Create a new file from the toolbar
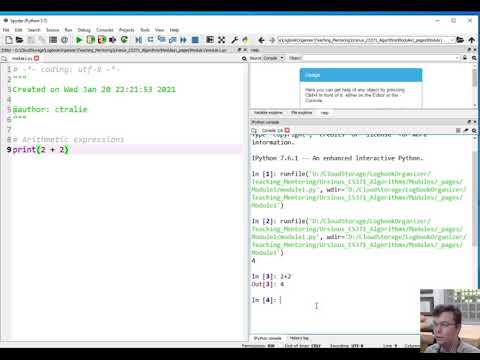Viewport: 480px width, 360px height. point(9,40)
